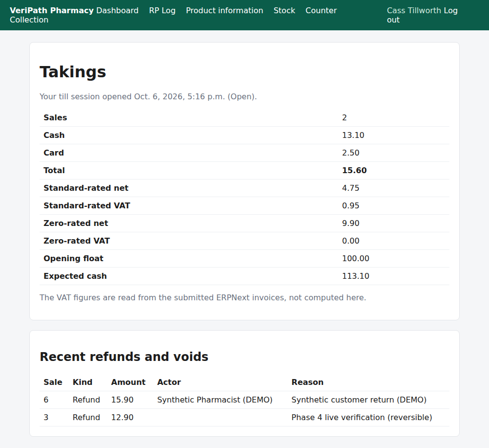
Task: Open the Collection page
Action: click(29, 20)
